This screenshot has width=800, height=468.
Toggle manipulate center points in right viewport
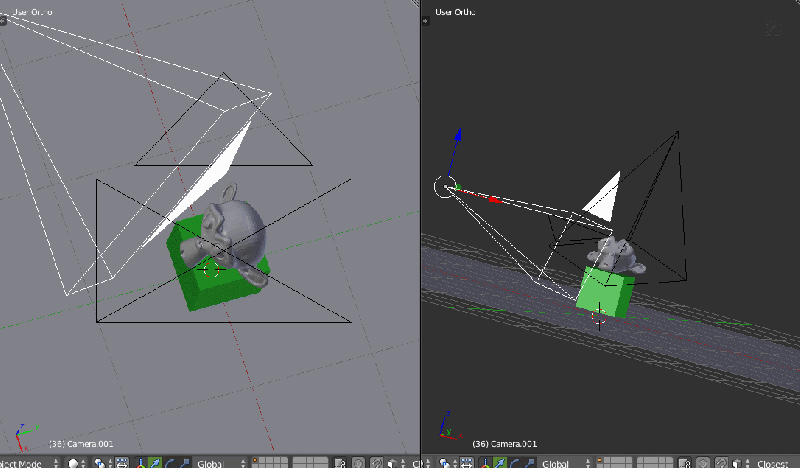click(467, 463)
